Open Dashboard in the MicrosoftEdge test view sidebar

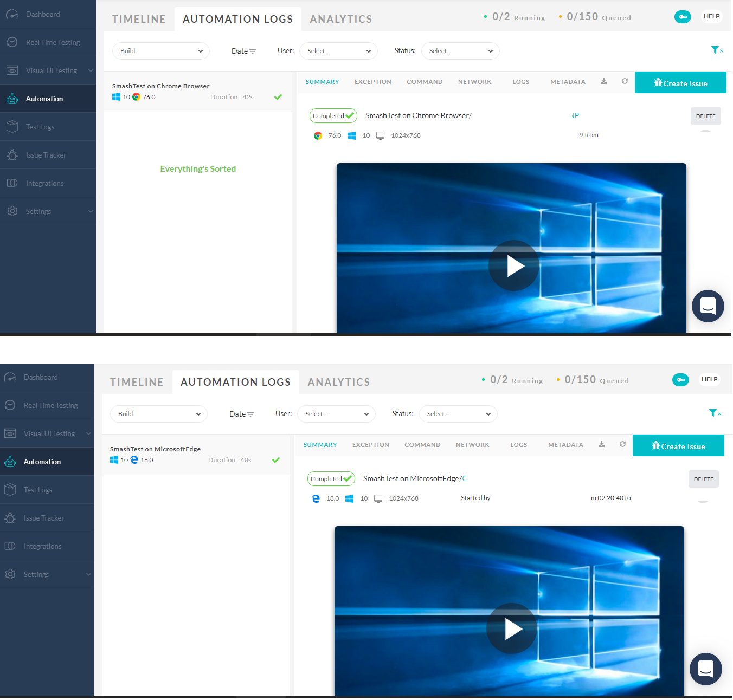(47, 377)
